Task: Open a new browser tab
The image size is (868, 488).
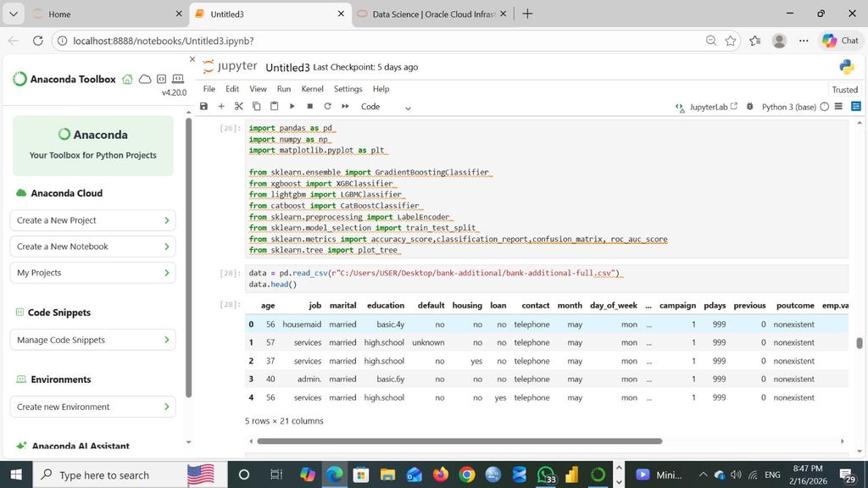Action: pyautogui.click(x=527, y=14)
